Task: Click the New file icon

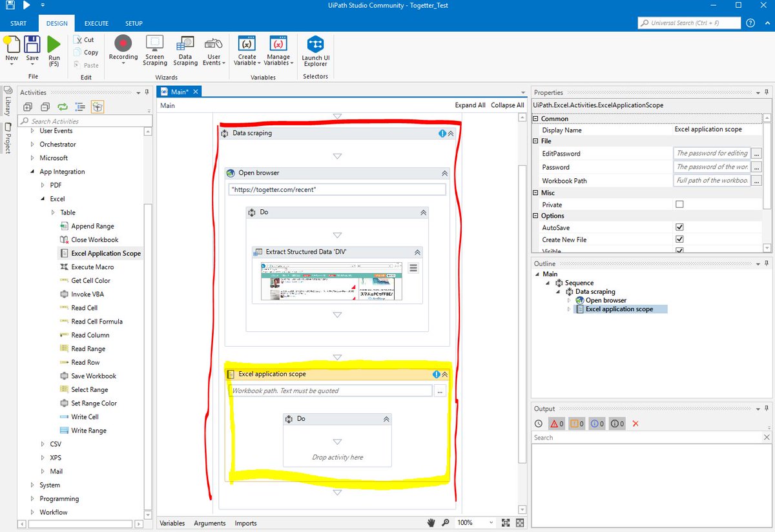Action: click(12, 45)
